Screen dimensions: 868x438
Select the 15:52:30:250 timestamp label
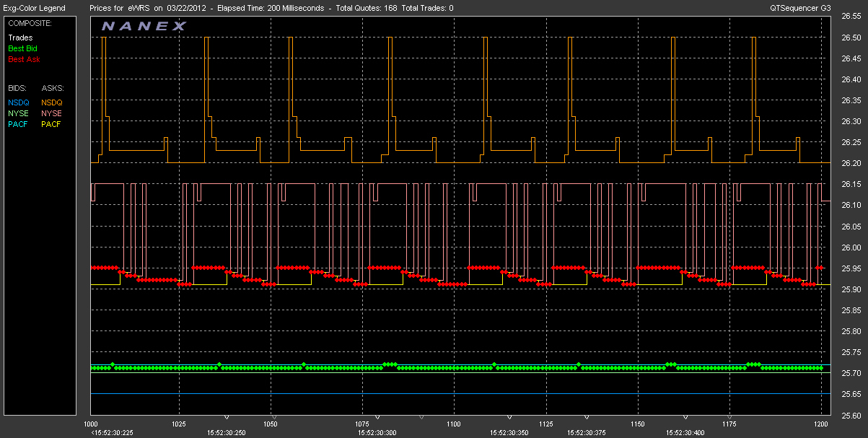coord(227,433)
